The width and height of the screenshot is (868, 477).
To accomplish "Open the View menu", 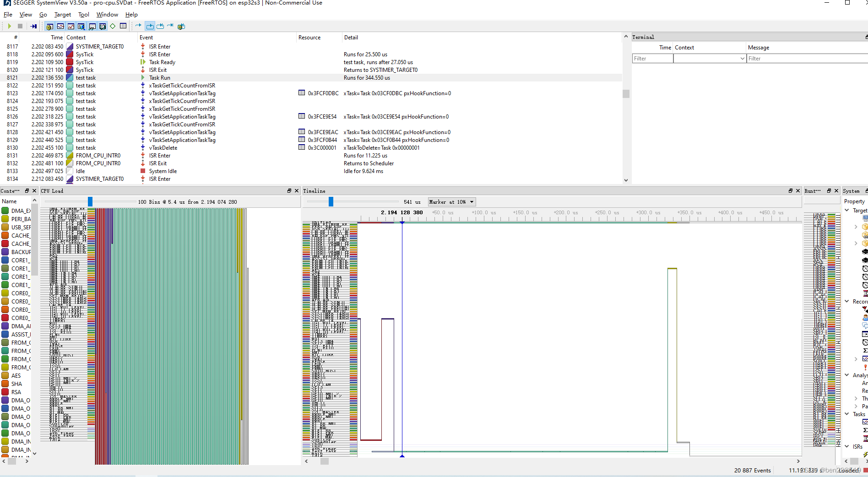I will (x=26, y=15).
